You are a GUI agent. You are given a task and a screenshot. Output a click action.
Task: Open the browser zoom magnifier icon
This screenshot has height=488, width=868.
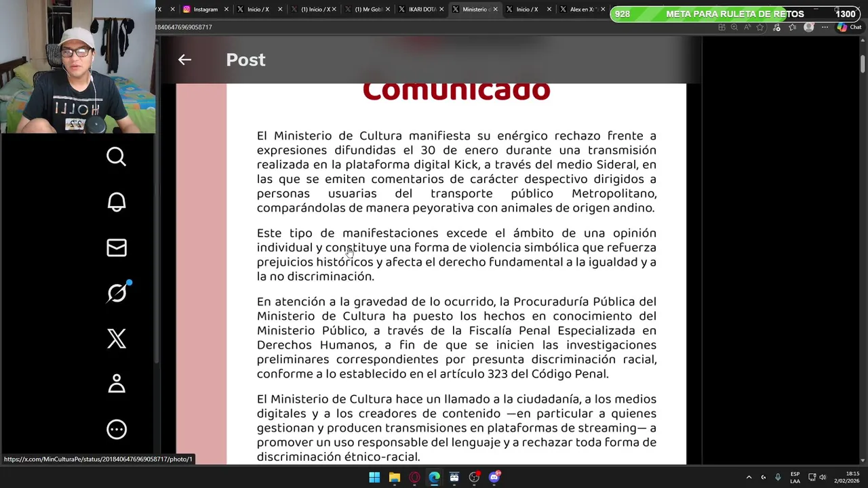coord(734,27)
